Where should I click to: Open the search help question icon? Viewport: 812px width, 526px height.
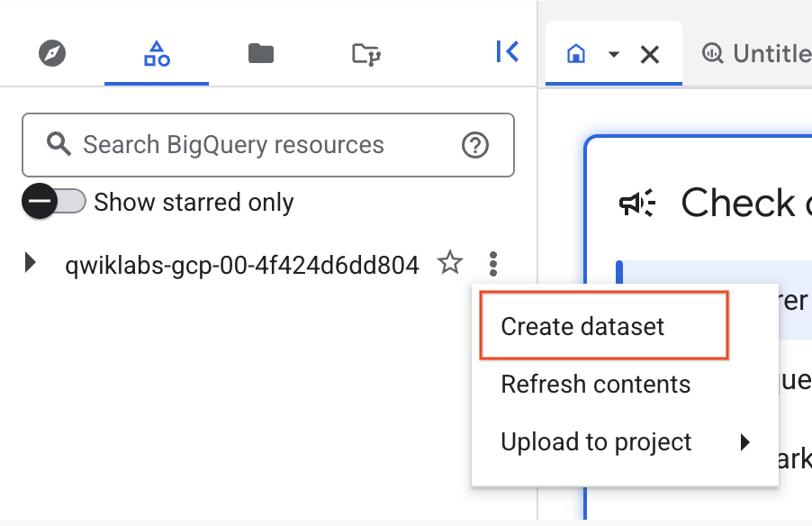pyautogui.click(x=475, y=145)
